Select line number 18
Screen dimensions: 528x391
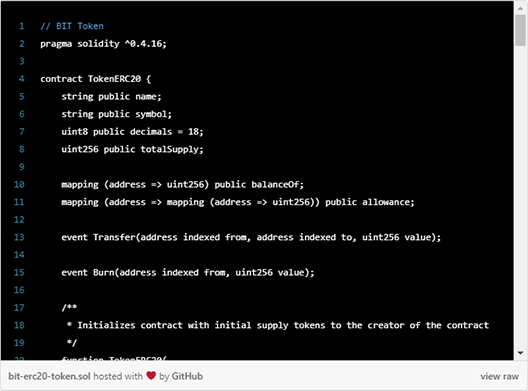tap(19, 325)
